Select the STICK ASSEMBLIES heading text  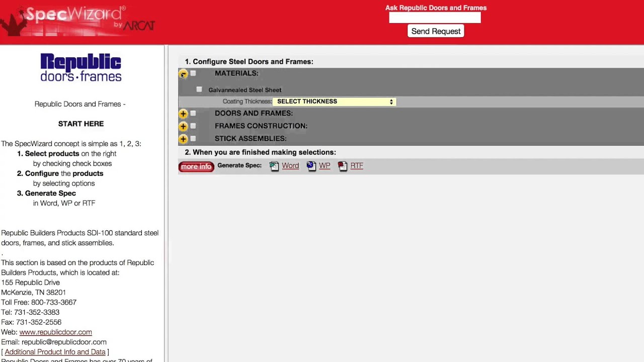click(251, 139)
